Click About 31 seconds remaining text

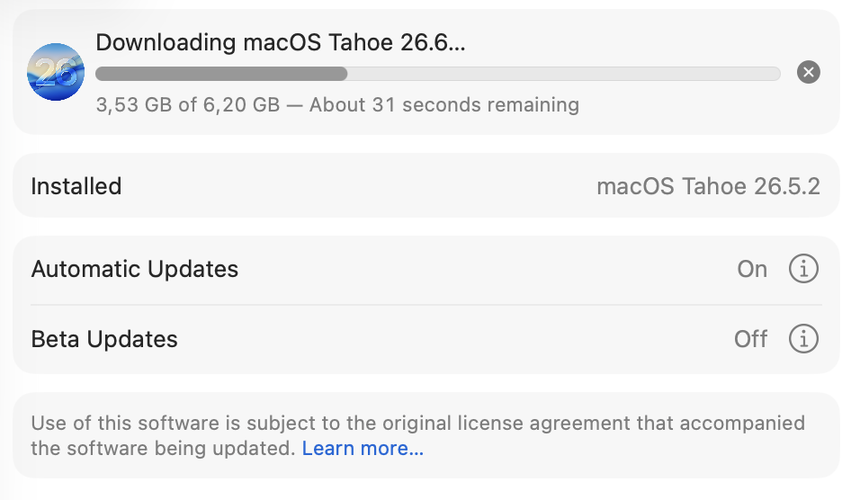444,105
